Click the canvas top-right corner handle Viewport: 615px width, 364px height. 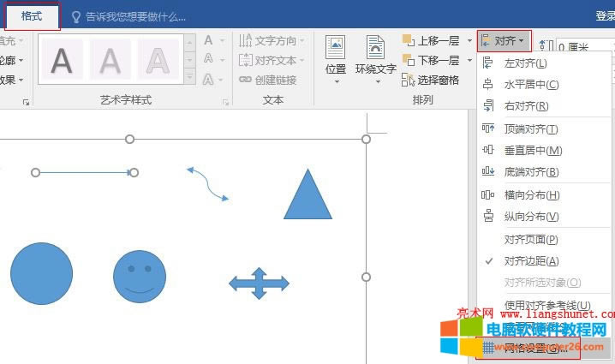[x=366, y=140]
